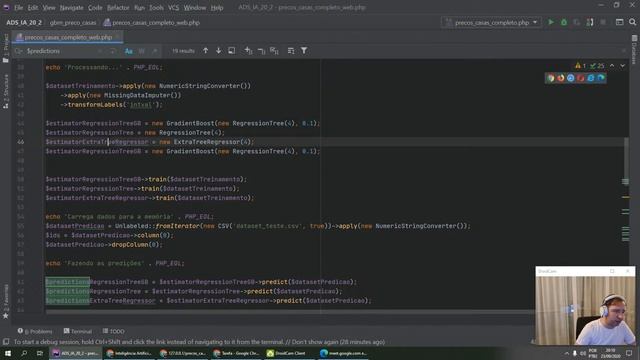
Task: Switch to DroidCam Client taskbar item
Action: (289, 353)
